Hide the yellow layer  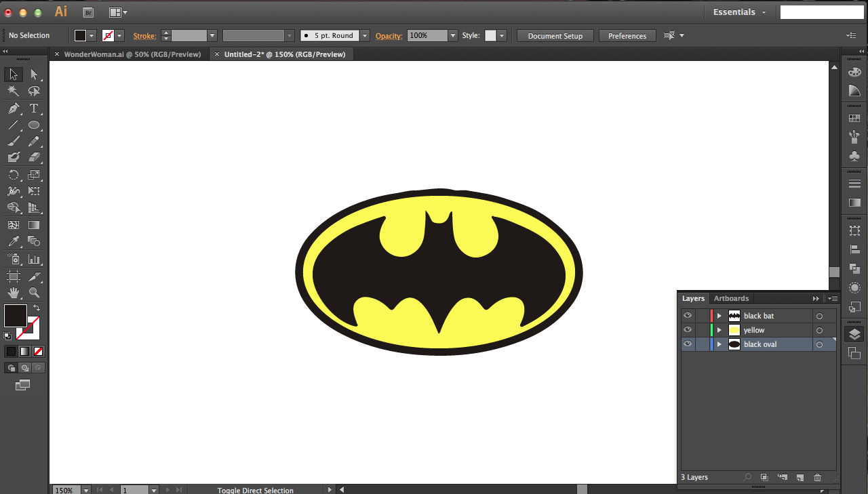pos(688,330)
